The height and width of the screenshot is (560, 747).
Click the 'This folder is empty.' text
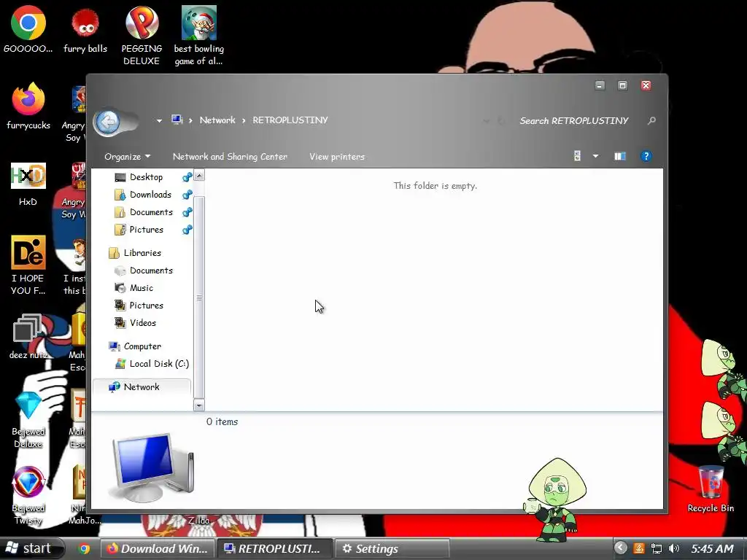pos(435,186)
